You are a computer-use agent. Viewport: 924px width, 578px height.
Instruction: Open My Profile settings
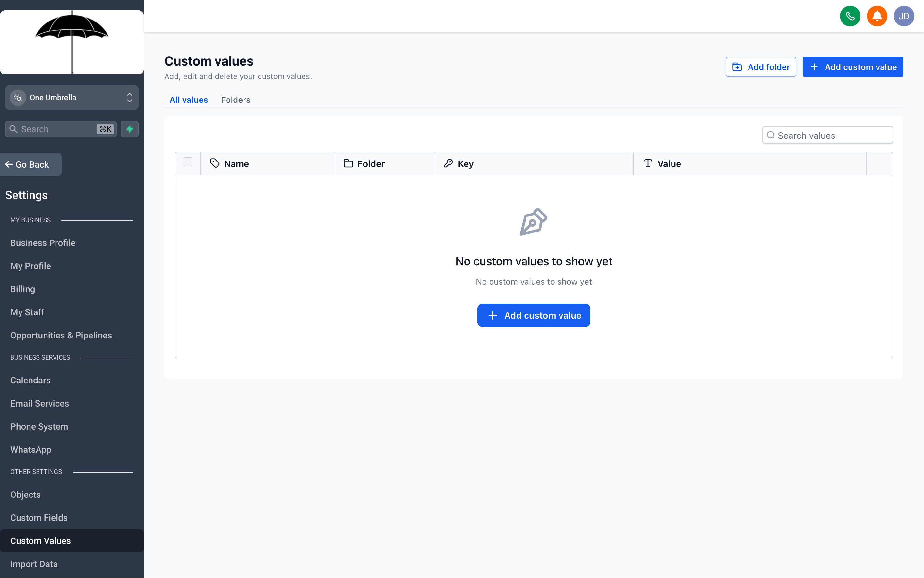[x=30, y=266]
